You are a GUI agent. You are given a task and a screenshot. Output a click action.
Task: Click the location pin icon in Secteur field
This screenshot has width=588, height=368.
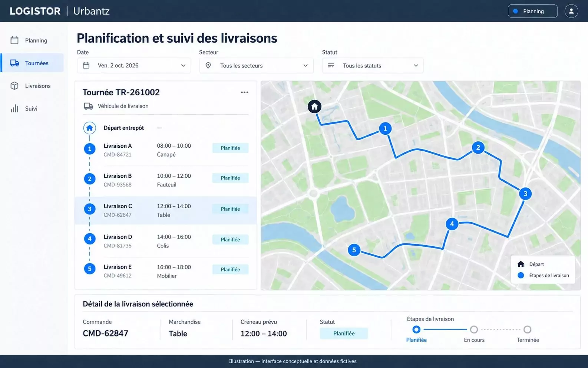pos(208,65)
